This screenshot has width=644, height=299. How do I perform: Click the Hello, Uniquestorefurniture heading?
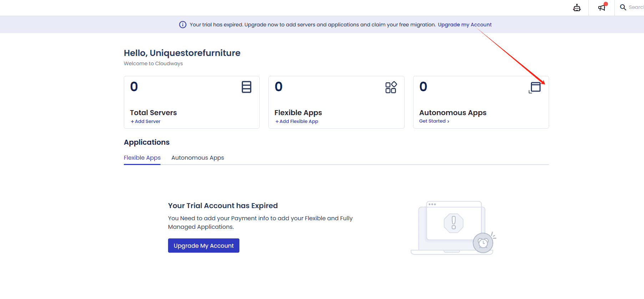pos(182,53)
